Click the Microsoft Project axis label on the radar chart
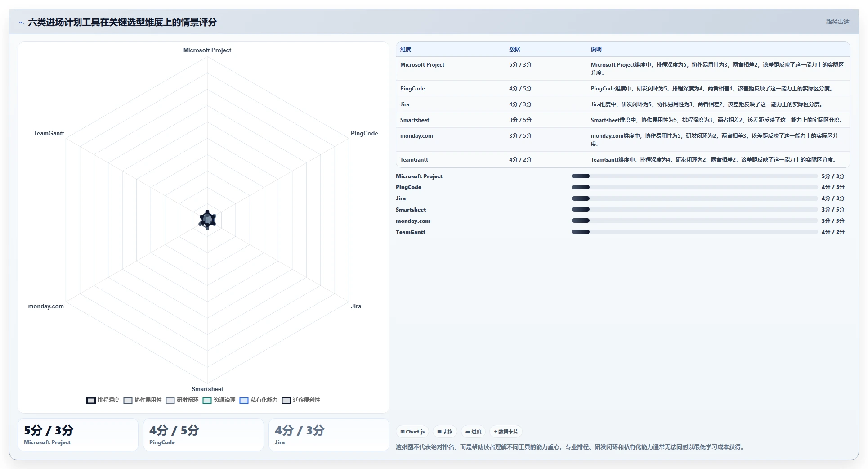 pyautogui.click(x=207, y=50)
